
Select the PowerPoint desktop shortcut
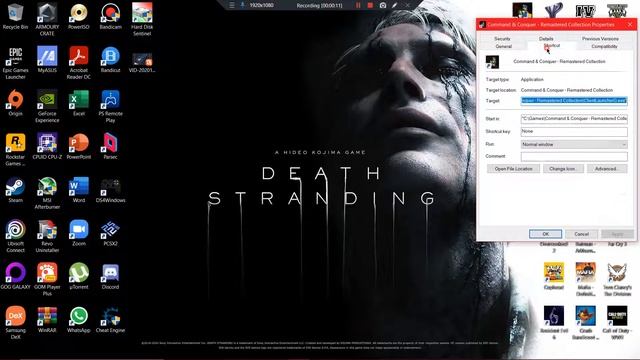(79, 146)
